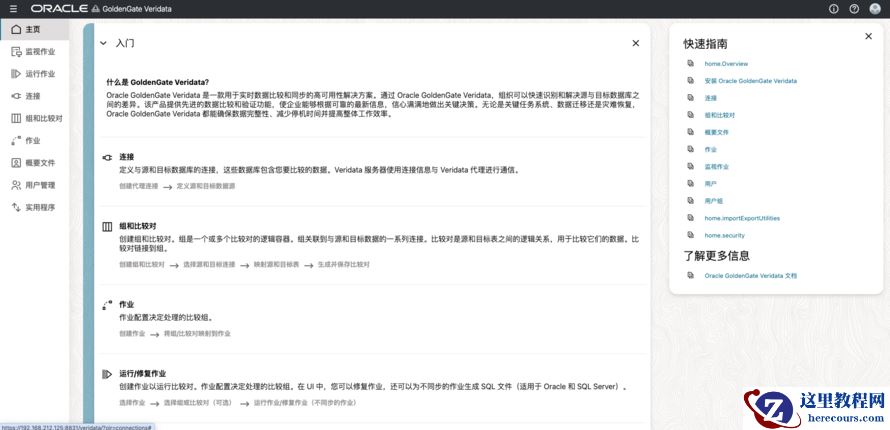Click document icon beside 监视作业 in 快速指南

(691, 166)
